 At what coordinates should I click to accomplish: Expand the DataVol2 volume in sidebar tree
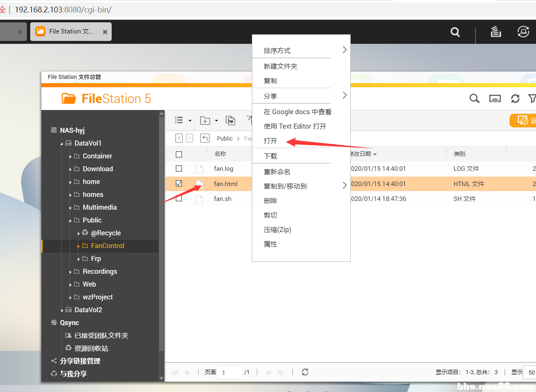pyautogui.click(x=62, y=310)
